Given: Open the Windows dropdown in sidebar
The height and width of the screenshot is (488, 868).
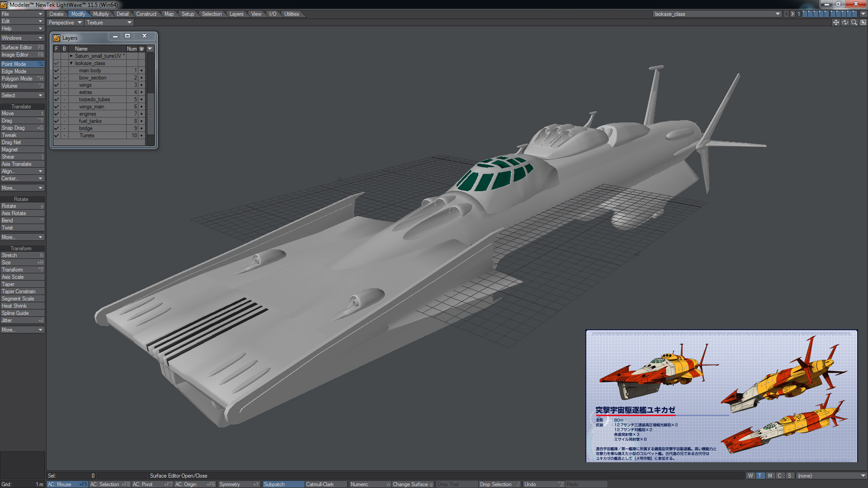Looking at the screenshot, I should (22, 38).
